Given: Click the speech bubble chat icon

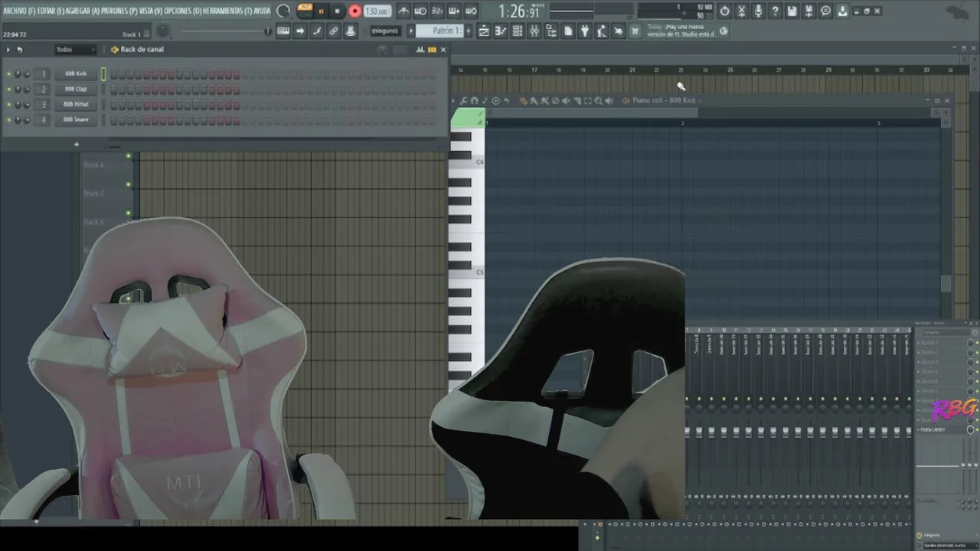Looking at the screenshot, I should 826,11.
